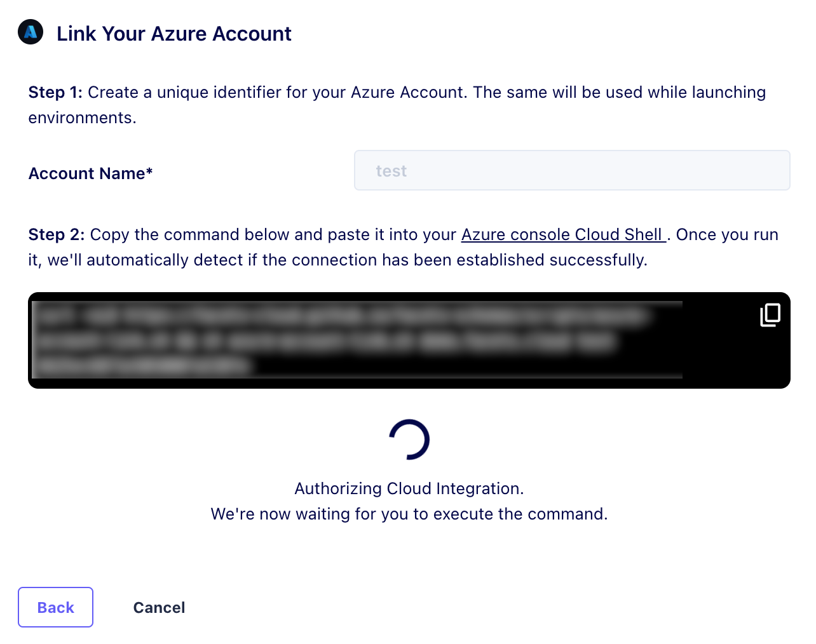Click the "Authorizing Cloud Integration." status text
The width and height of the screenshot is (816, 644).
tap(409, 488)
